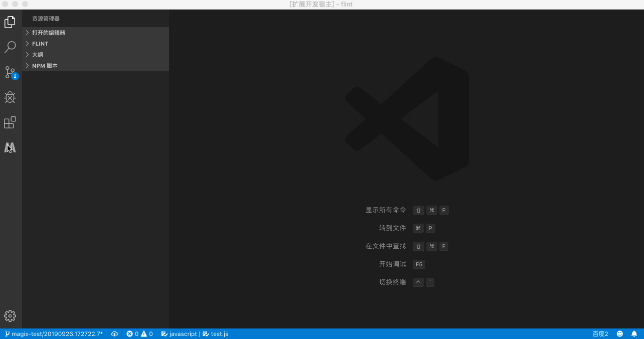The width and height of the screenshot is (644, 339).
Task: Maximize window with green title bar button
Action: (x=25, y=4)
